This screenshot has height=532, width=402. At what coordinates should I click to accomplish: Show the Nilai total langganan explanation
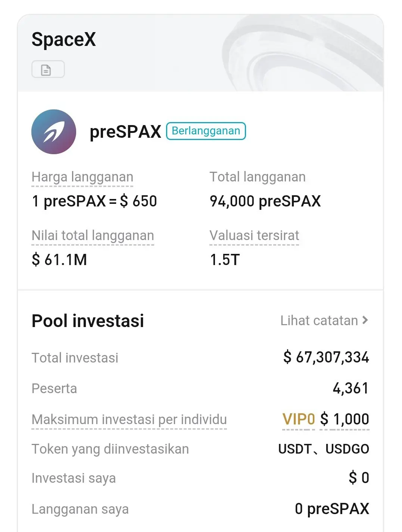coord(93,236)
